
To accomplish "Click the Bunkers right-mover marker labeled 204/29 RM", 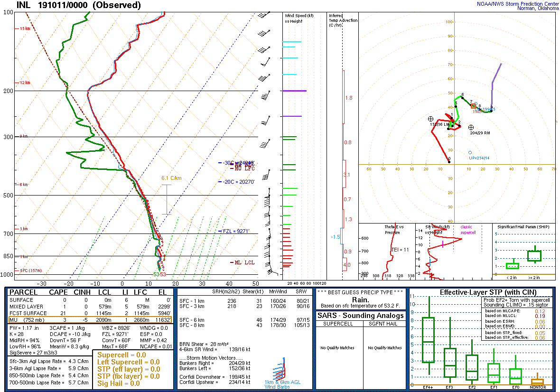I will click(471, 128).
